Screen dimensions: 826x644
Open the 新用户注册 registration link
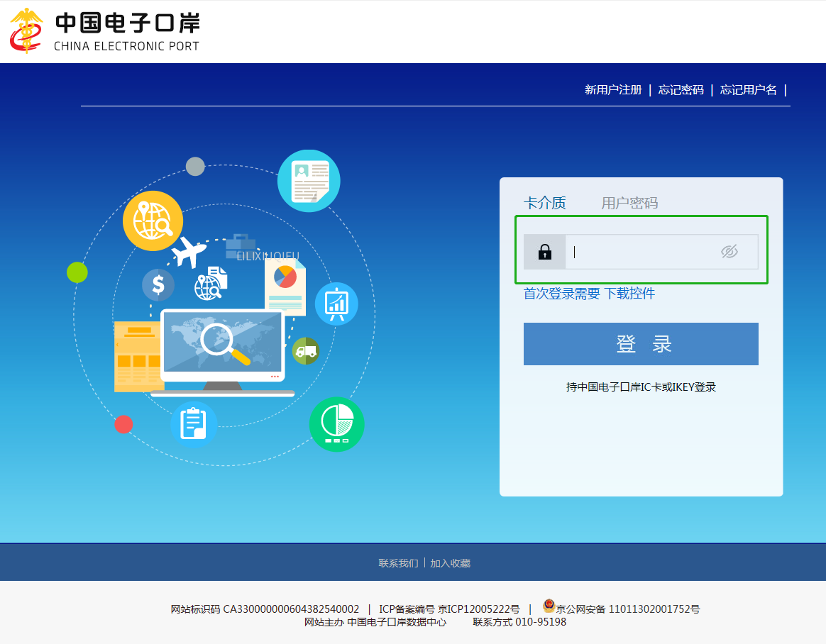tap(612, 90)
